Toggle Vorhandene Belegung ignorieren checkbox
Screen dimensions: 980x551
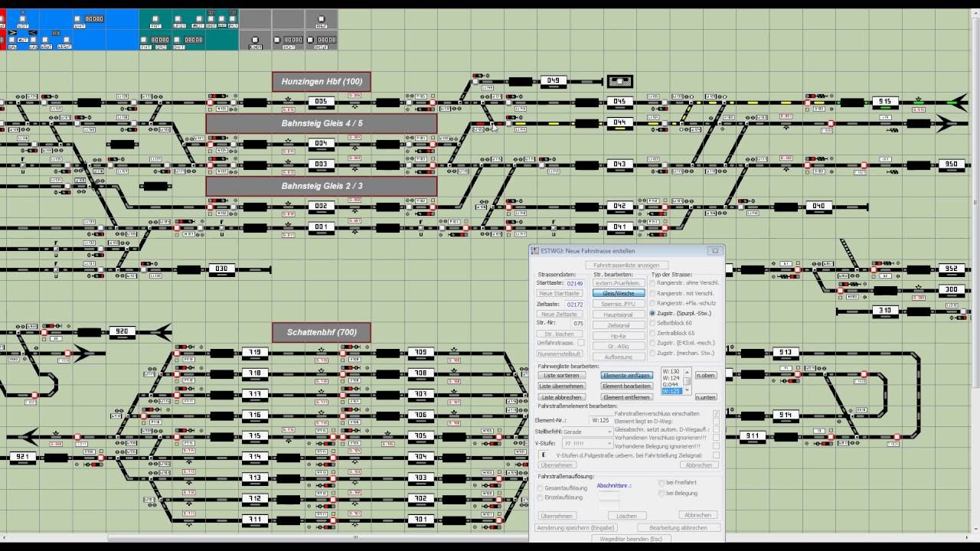716,446
